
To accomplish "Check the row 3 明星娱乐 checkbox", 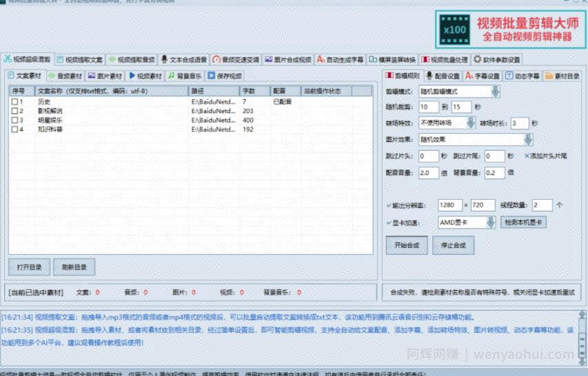I will coord(14,121).
